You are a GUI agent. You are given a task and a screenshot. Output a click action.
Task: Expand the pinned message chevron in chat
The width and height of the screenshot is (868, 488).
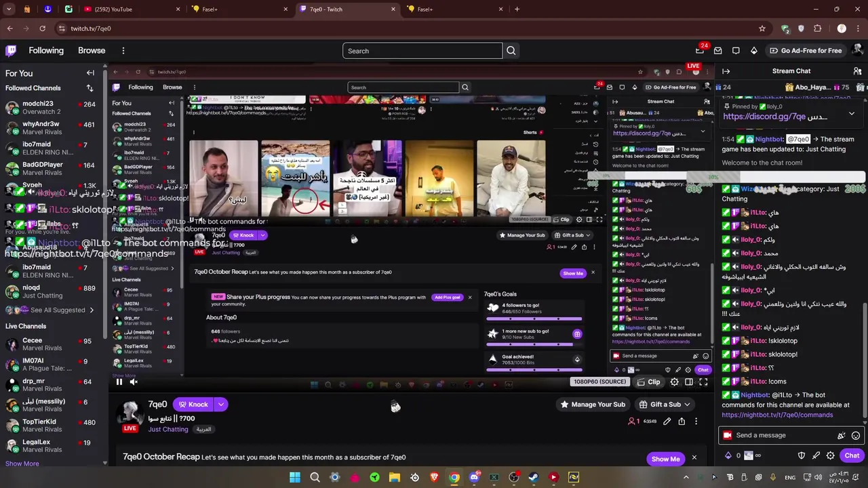click(x=852, y=114)
